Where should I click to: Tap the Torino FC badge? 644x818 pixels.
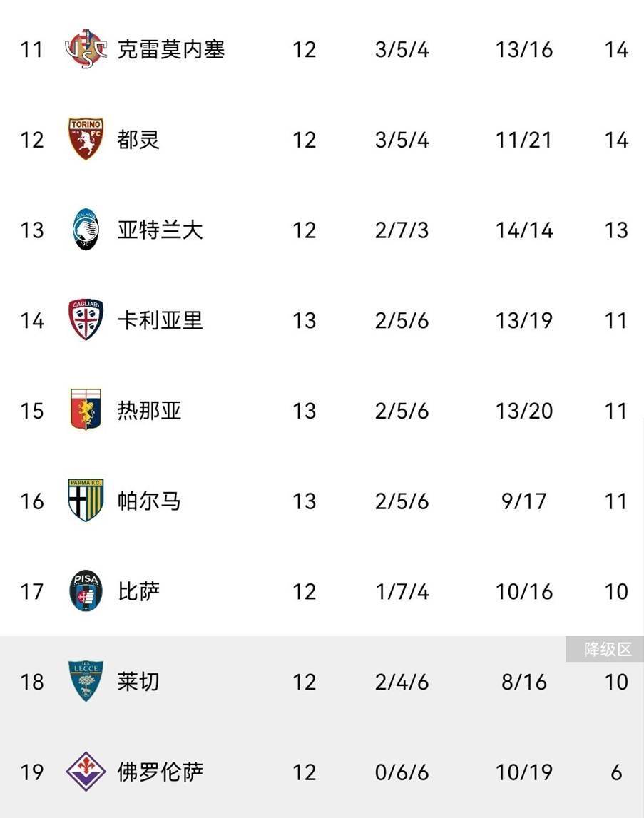tap(86, 139)
